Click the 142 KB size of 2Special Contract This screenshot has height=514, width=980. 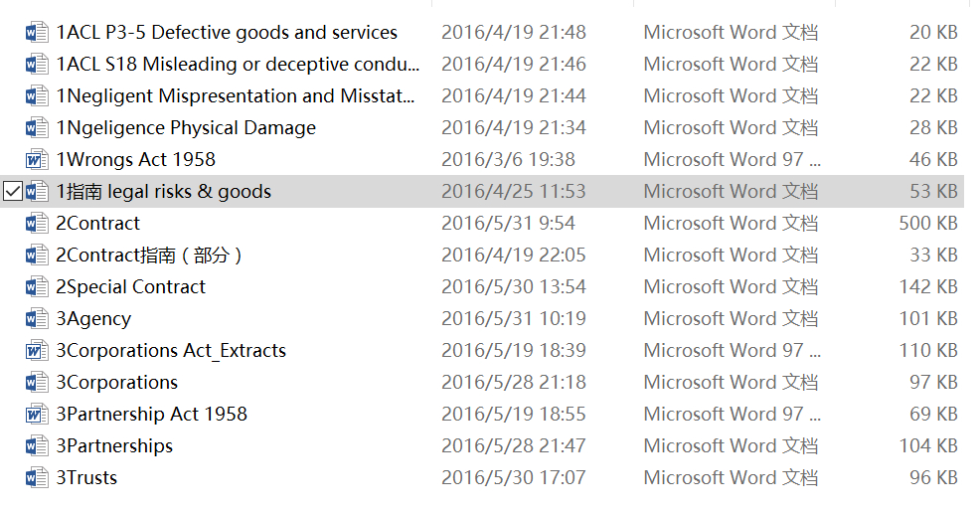pos(927,287)
